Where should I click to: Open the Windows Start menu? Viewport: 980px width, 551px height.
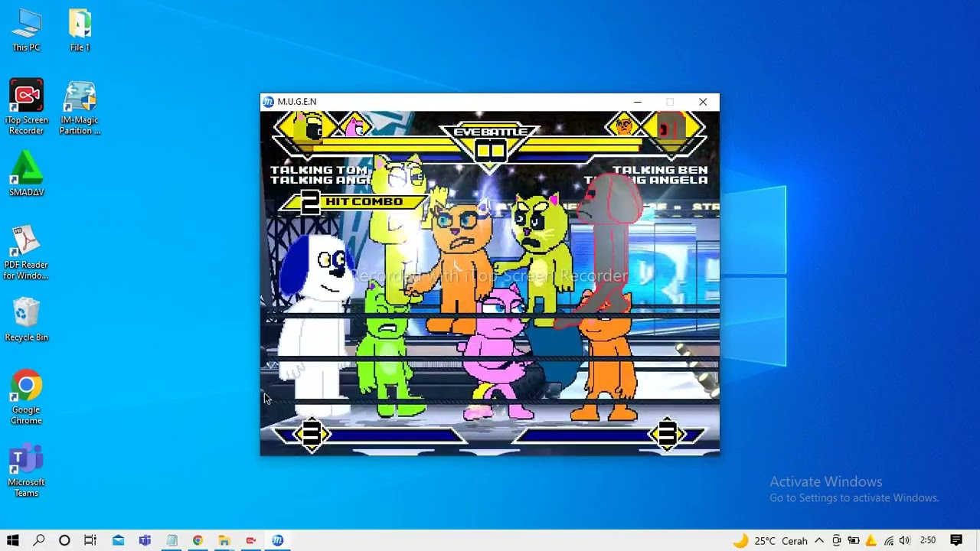pyautogui.click(x=13, y=540)
